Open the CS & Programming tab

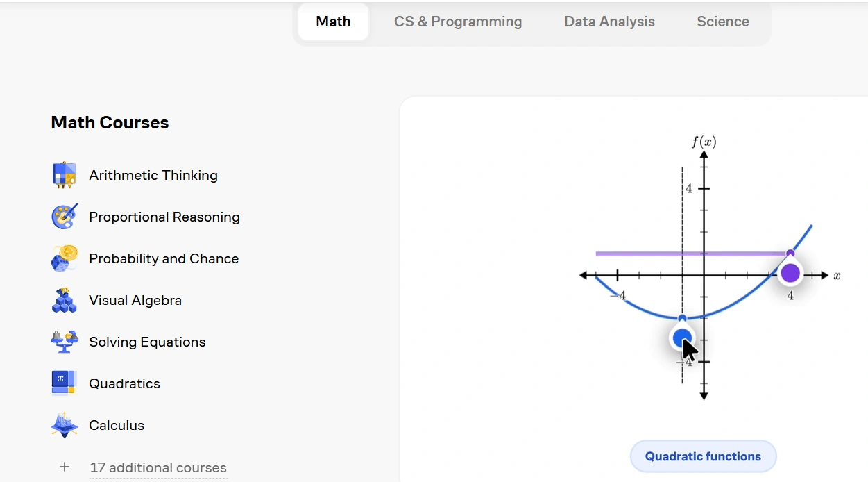point(458,22)
